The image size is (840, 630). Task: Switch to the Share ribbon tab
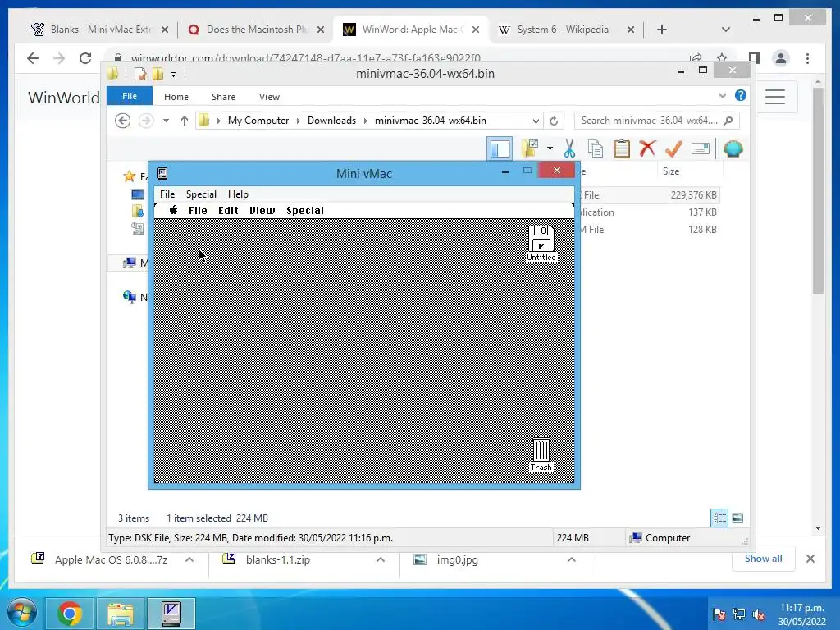pyautogui.click(x=223, y=97)
